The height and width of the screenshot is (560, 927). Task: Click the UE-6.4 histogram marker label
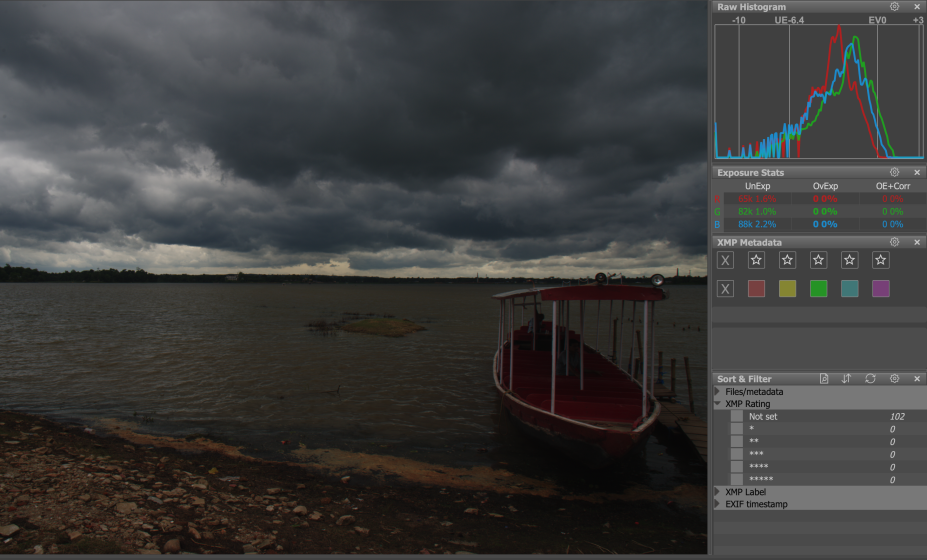789,20
